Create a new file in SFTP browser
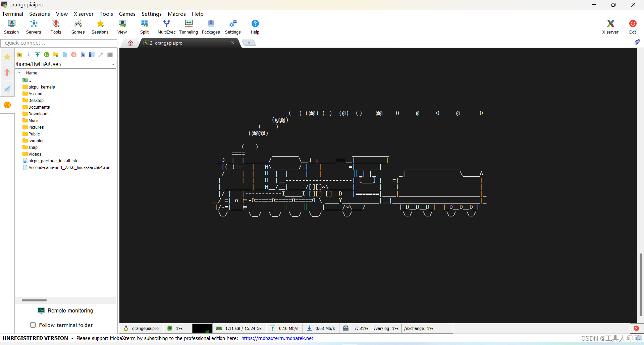 click(x=65, y=55)
